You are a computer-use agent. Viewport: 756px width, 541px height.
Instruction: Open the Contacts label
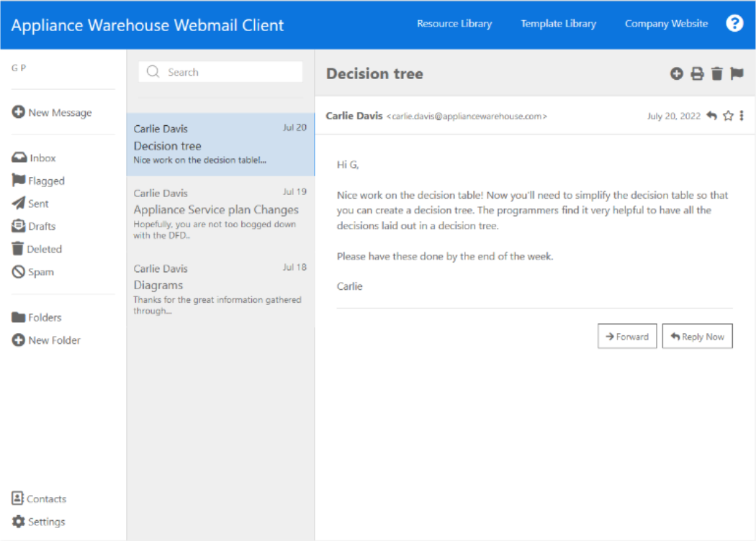46,499
